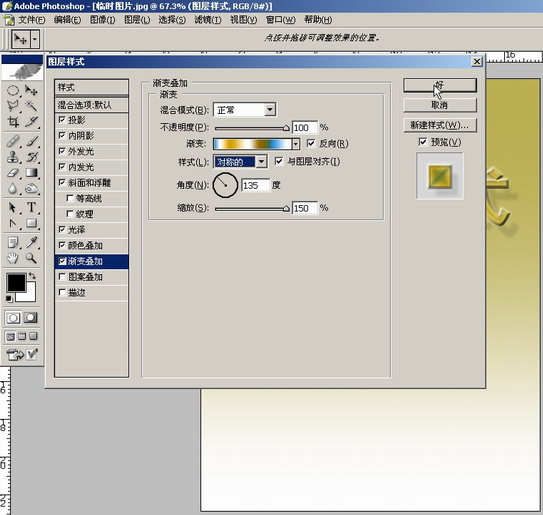This screenshot has height=515, width=543.
Task: Select the Slice tool
Action: click(x=31, y=122)
